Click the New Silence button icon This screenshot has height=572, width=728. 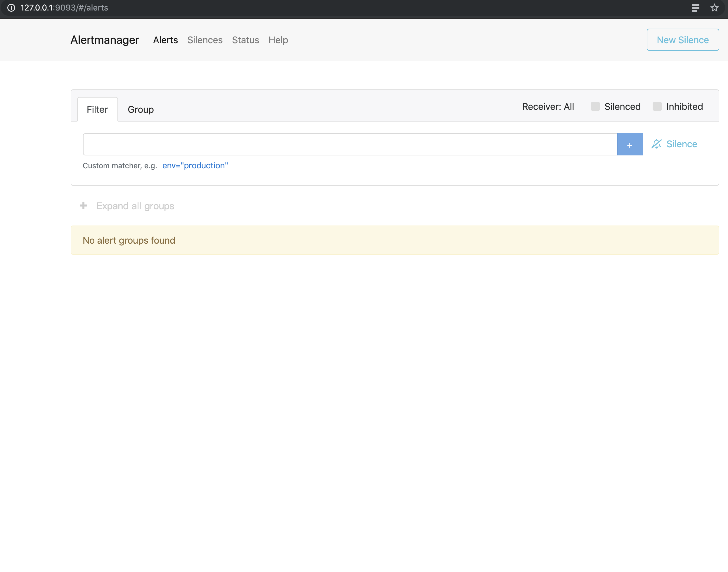[682, 39]
